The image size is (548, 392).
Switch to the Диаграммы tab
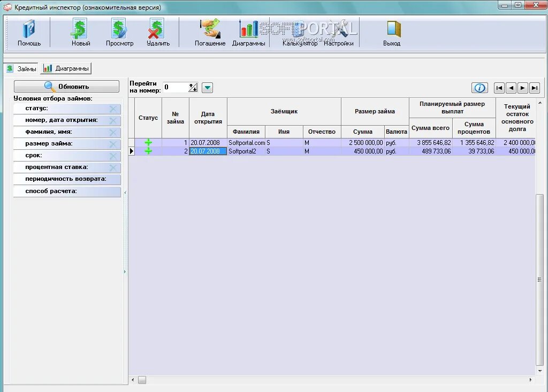point(67,68)
